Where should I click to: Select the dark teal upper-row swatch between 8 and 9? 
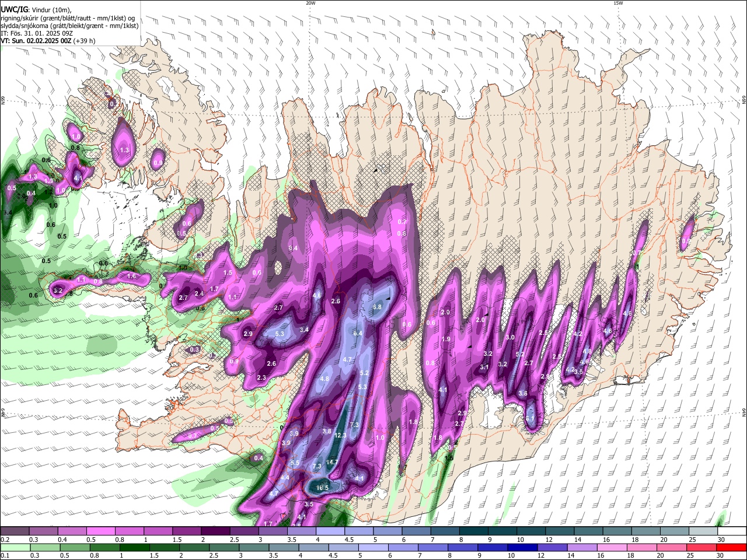coord(473,531)
